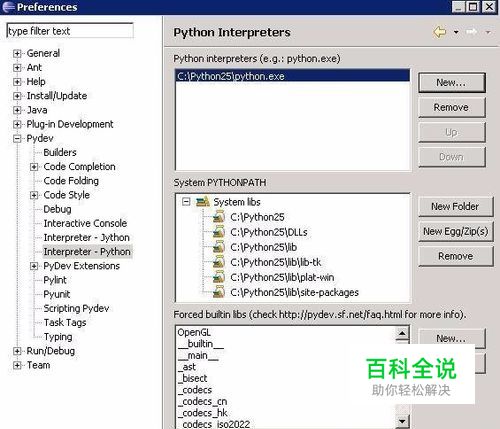The image size is (500, 429).
Task: Expand the Run/Debug node
Action: [x=17, y=351]
